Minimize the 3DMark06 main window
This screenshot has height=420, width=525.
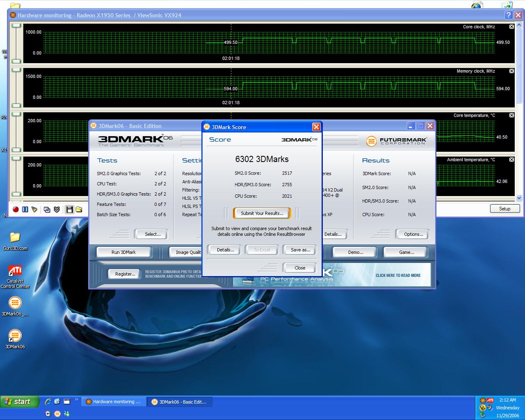coord(411,126)
